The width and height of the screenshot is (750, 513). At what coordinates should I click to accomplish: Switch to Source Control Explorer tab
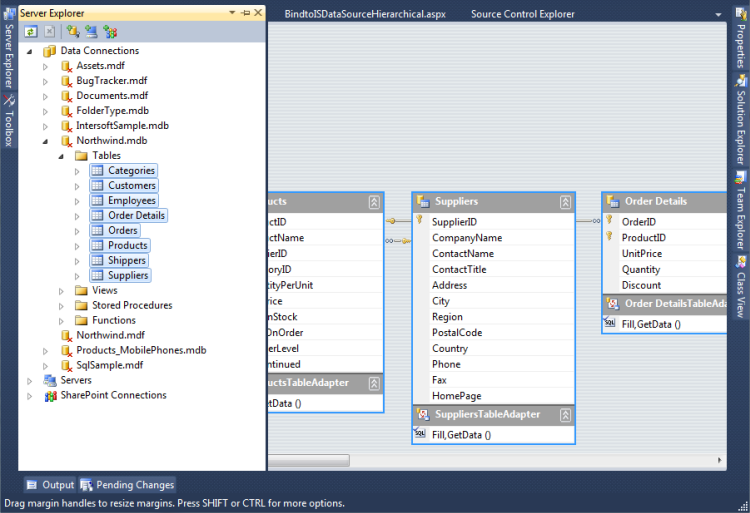click(x=522, y=14)
